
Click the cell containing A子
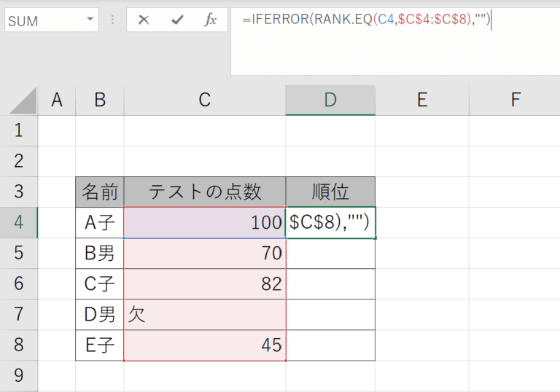coord(100,222)
